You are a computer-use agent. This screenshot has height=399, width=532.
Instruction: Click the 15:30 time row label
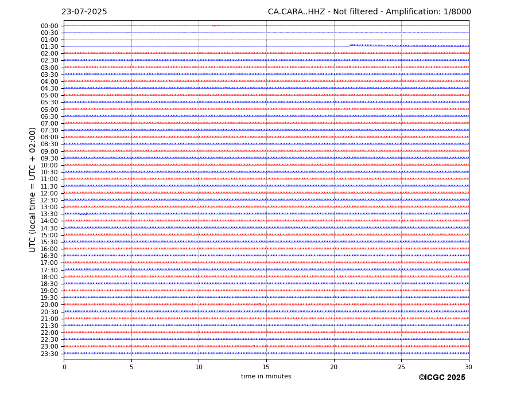tap(49, 242)
